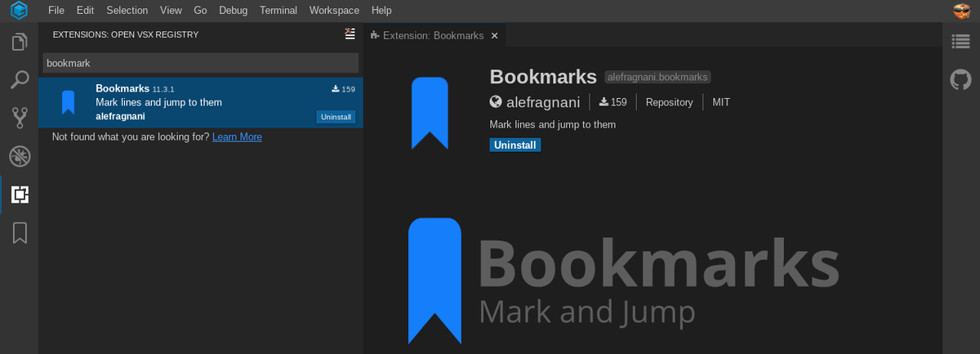Open the File menu
The height and width of the screenshot is (354, 980).
(x=56, y=11)
